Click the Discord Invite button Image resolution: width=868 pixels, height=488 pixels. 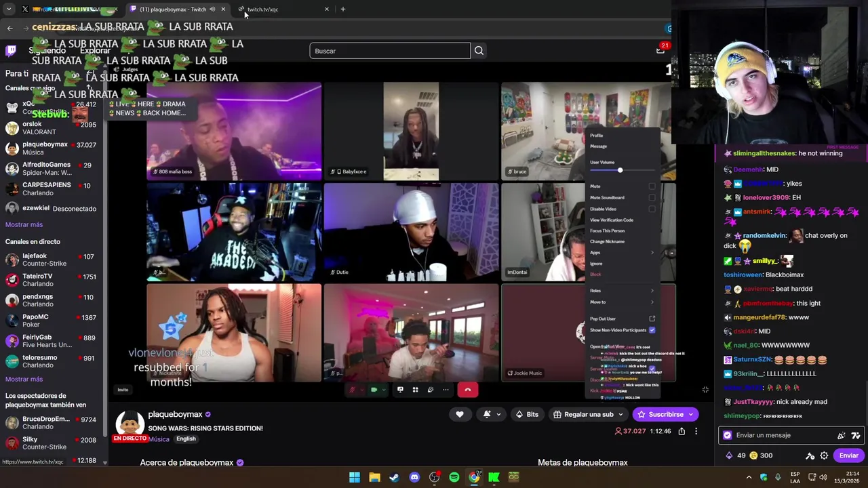[123, 390]
